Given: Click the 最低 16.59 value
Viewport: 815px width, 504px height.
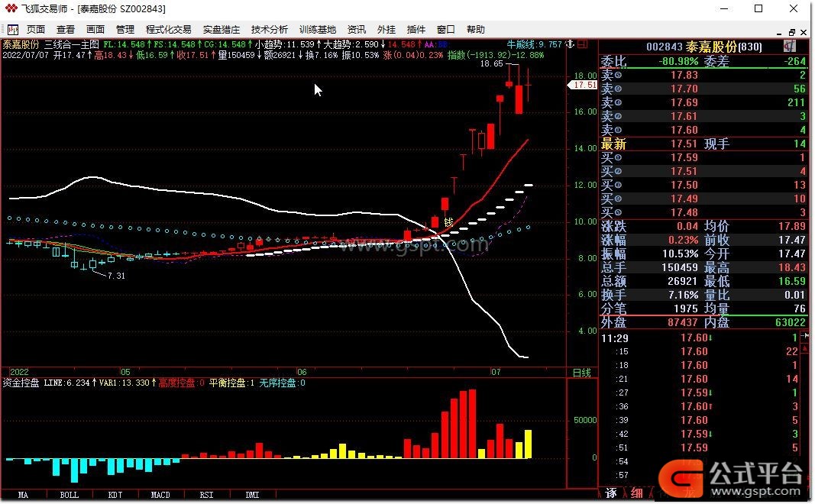Looking at the screenshot, I should (792, 282).
